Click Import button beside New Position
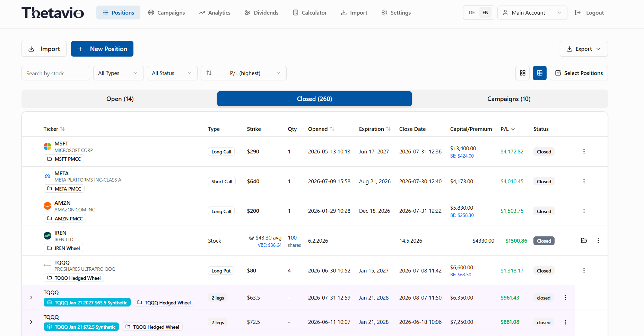Viewport: 644px width, 336px height. point(44,49)
